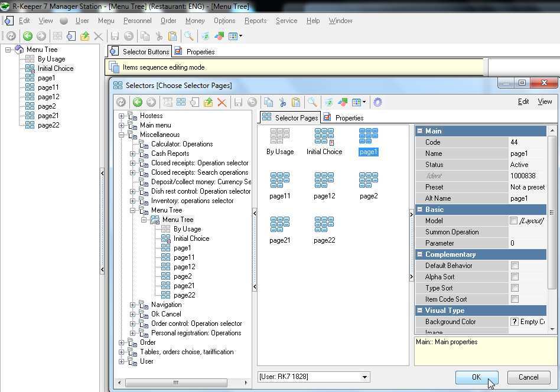Screen dimensions: 560x392
Task: Open the dialog's Edit menu
Action: [523, 102]
